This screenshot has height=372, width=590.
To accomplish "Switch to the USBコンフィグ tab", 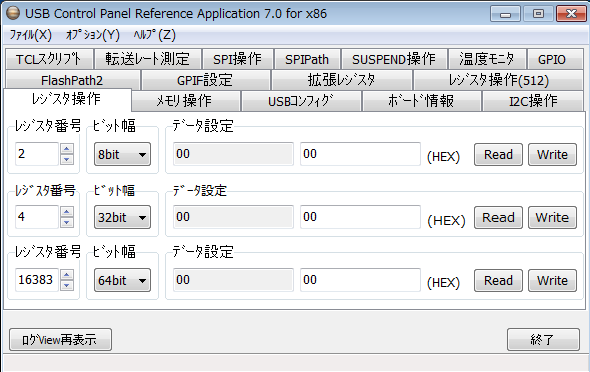I will (x=301, y=101).
